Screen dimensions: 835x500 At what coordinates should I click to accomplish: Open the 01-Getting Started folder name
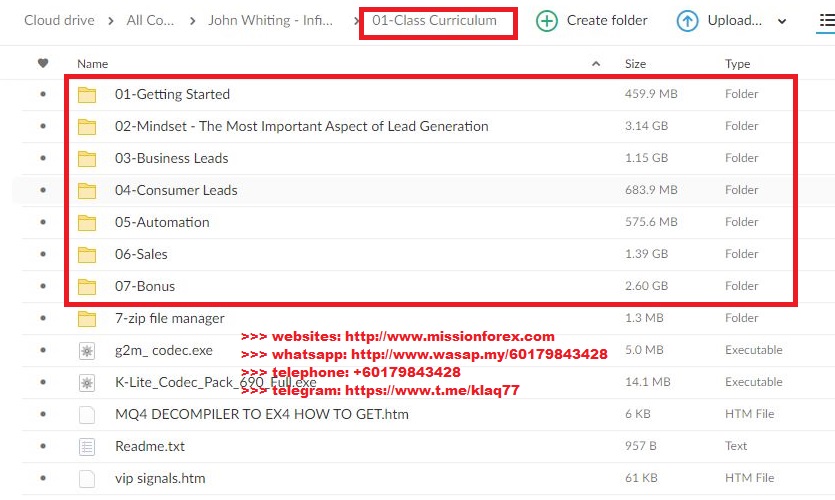[x=173, y=94]
